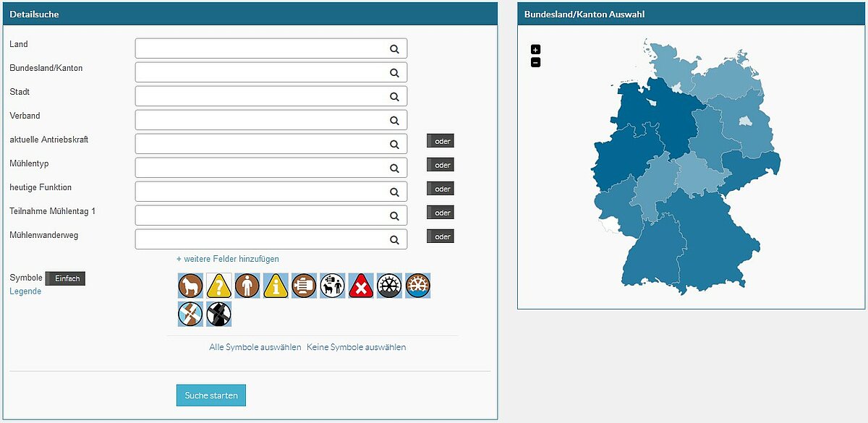Select the brown motor symbol

click(304, 286)
